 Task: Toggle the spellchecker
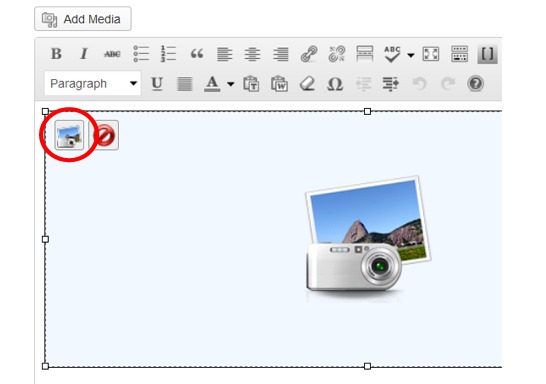coord(392,54)
